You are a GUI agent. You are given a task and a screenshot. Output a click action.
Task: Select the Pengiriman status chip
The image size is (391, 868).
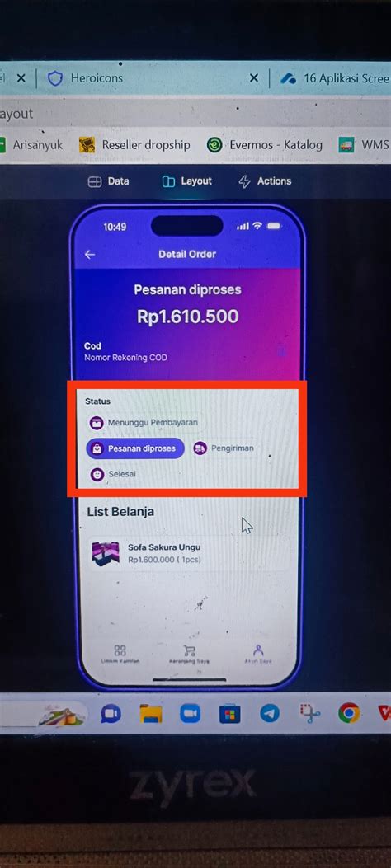coord(224,448)
